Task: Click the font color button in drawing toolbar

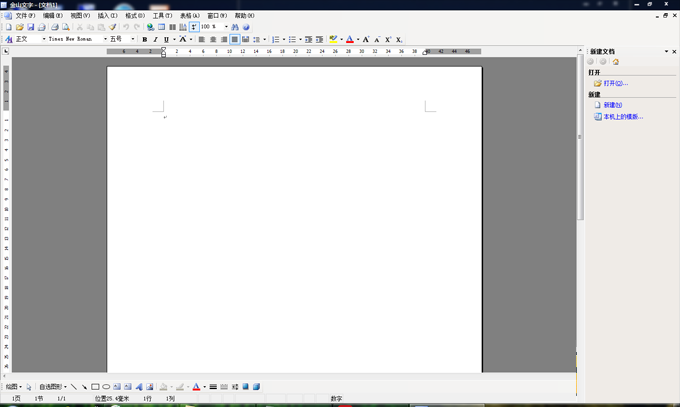Action: pos(196,387)
